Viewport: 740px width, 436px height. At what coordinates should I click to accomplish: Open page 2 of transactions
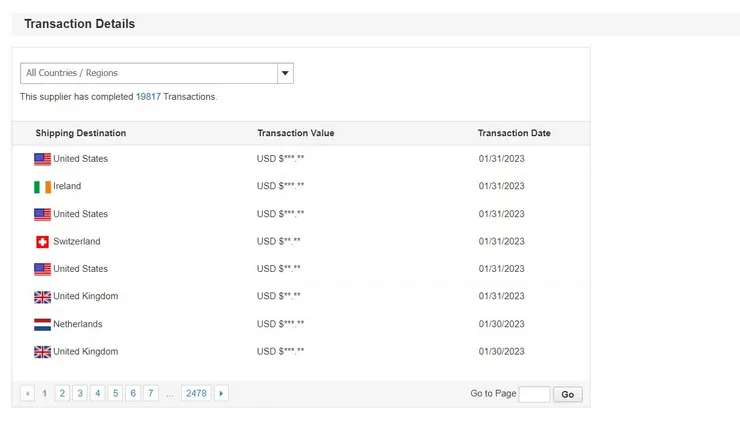coord(62,394)
